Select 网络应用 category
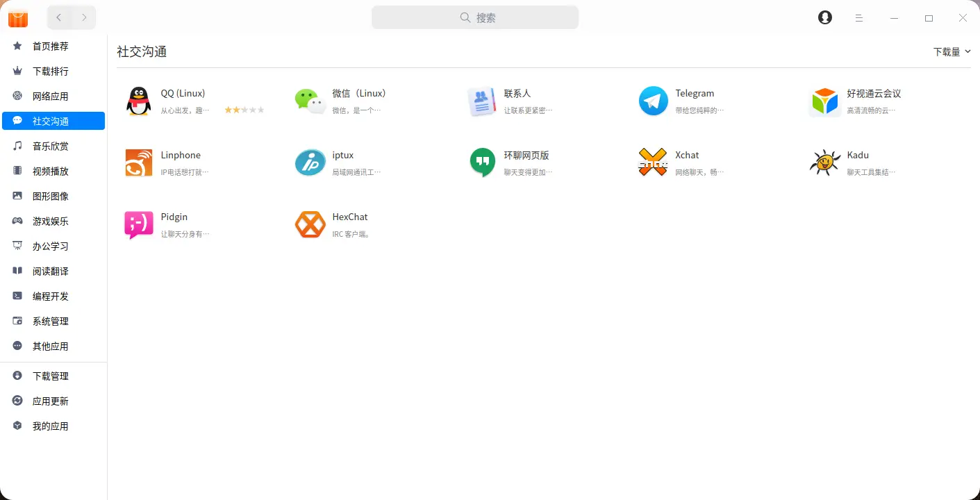The height and width of the screenshot is (500, 980). pos(53,96)
